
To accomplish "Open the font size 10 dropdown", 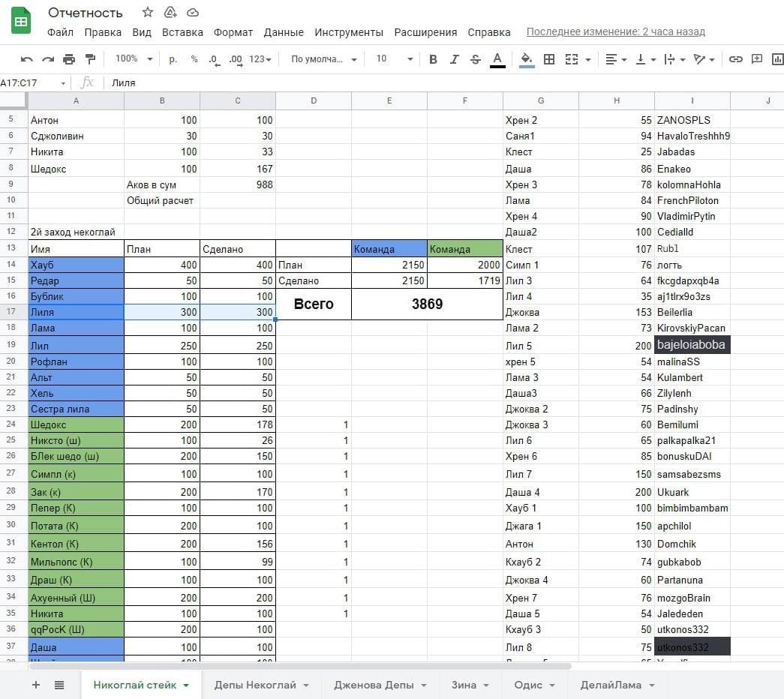I will (x=393, y=59).
